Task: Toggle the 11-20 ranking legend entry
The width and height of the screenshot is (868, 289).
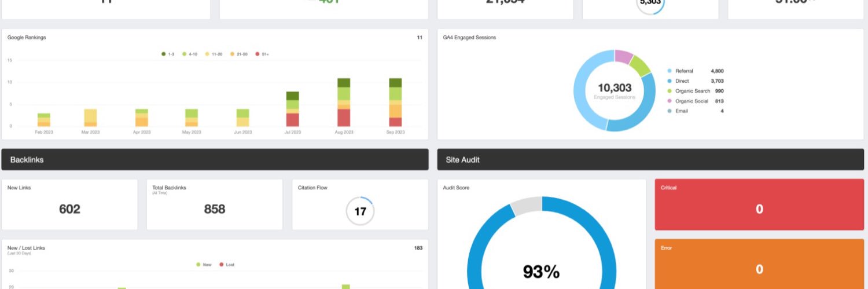Action: 214,54
